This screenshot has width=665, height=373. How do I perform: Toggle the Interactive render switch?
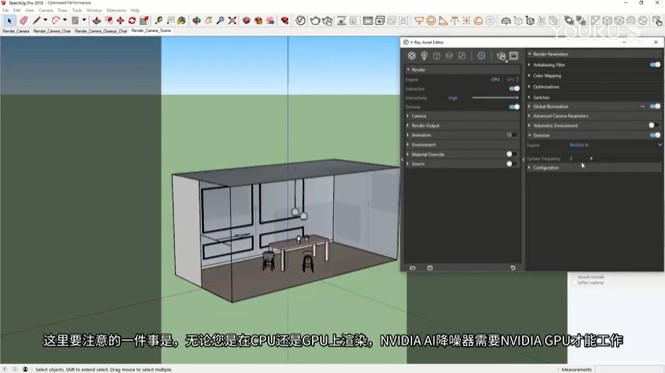pyautogui.click(x=514, y=89)
